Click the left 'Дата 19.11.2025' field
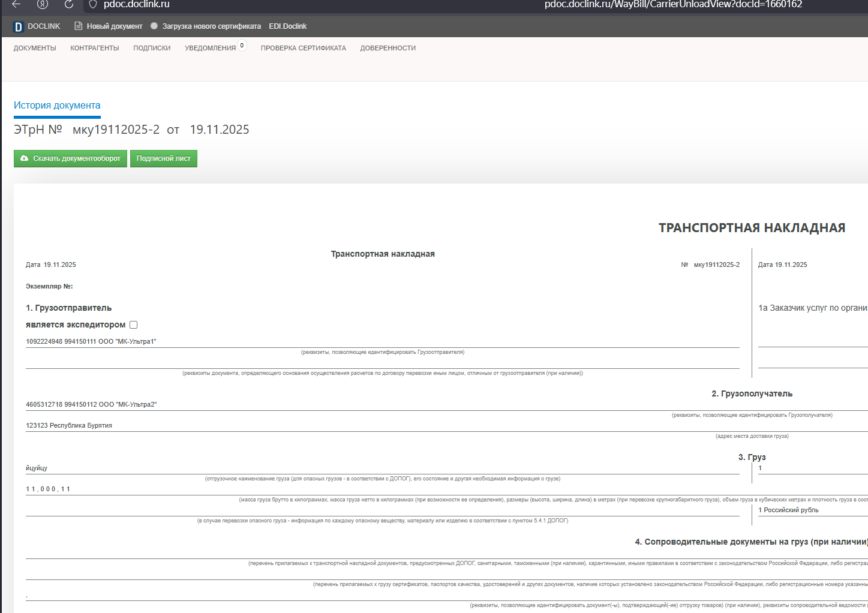The image size is (868, 613). click(51, 265)
